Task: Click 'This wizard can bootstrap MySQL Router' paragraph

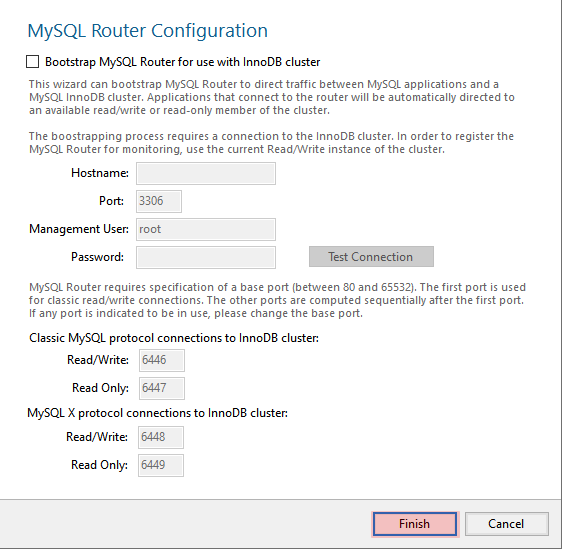Action: click(x=272, y=97)
